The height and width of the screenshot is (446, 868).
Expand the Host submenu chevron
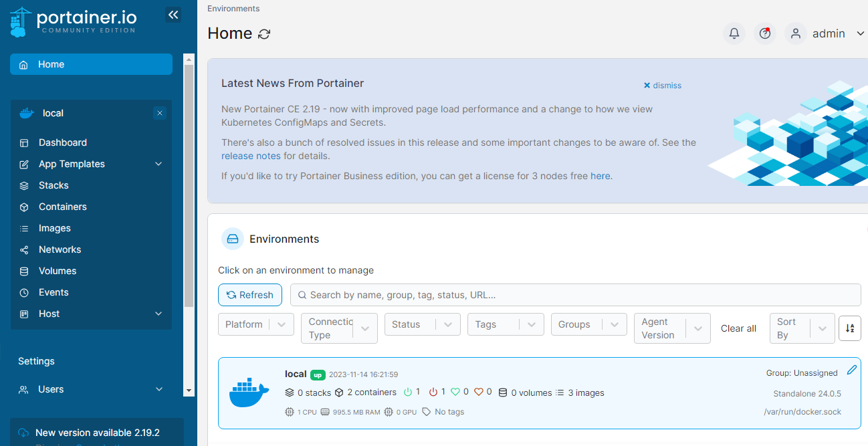[158, 314]
